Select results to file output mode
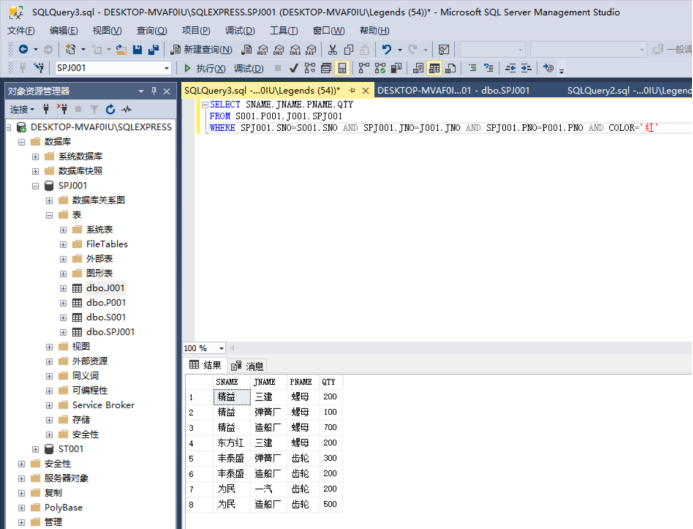The image size is (693, 529). pos(450,68)
